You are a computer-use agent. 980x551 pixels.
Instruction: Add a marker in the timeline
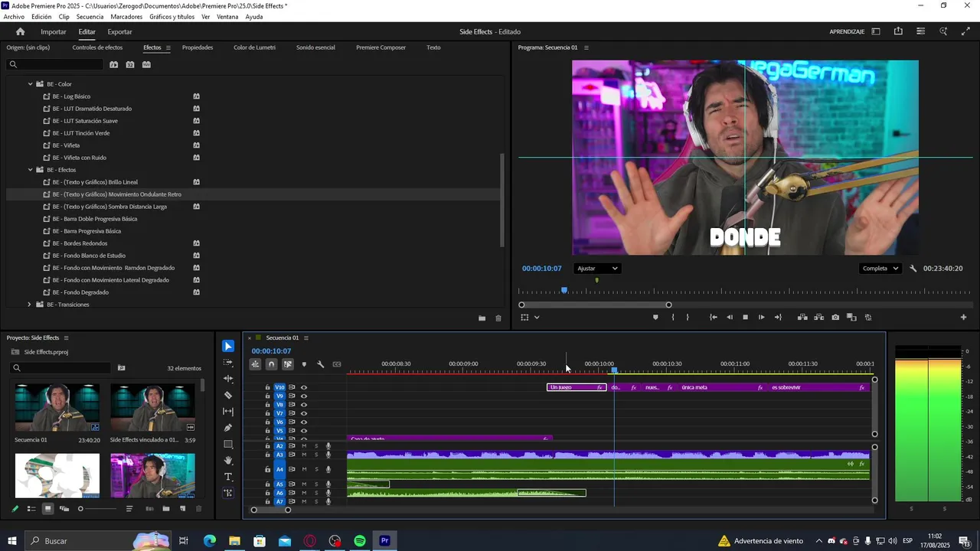point(304,364)
